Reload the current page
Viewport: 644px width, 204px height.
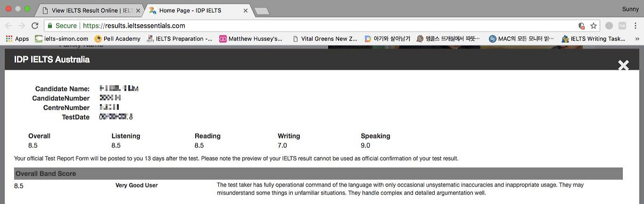[x=35, y=26]
